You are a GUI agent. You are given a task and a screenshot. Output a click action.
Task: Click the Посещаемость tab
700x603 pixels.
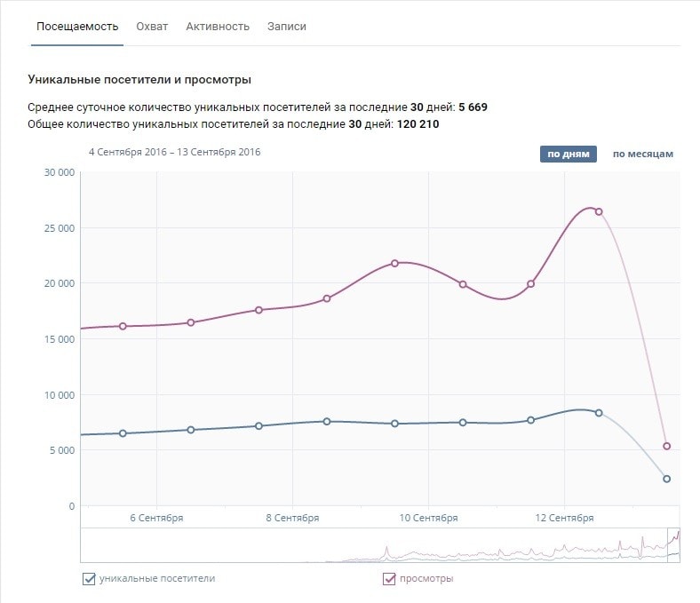pos(77,27)
